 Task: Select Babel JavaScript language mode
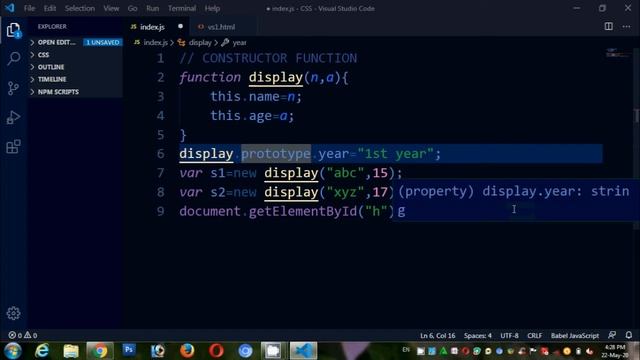pos(575,336)
